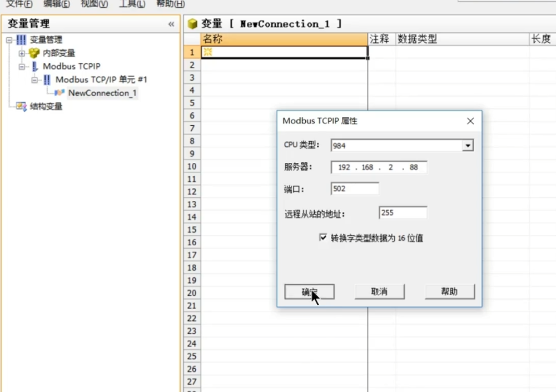Click the Modbus TCP/IP 单元 #1 icon
The image size is (556, 392).
pos(47,80)
